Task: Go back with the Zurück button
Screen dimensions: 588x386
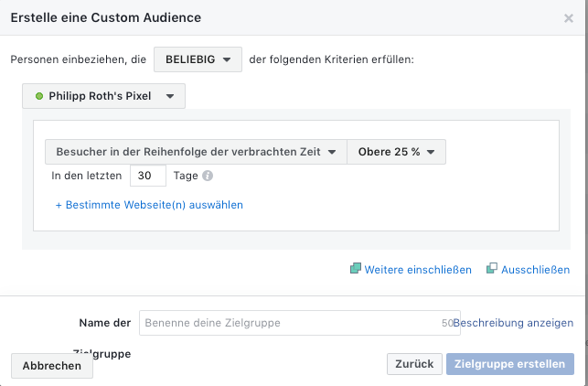Action: [x=414, y=364]
